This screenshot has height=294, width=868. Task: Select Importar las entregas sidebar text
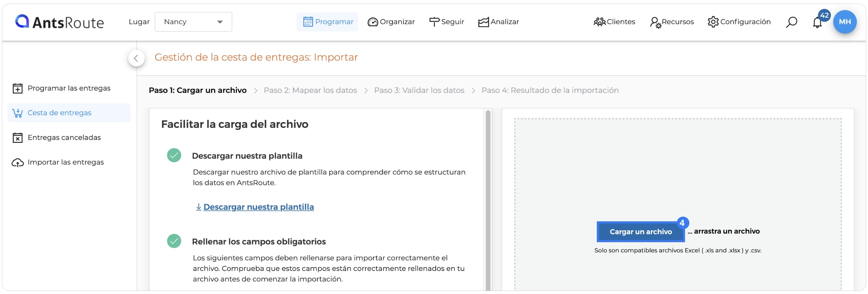tap(66, 162)
